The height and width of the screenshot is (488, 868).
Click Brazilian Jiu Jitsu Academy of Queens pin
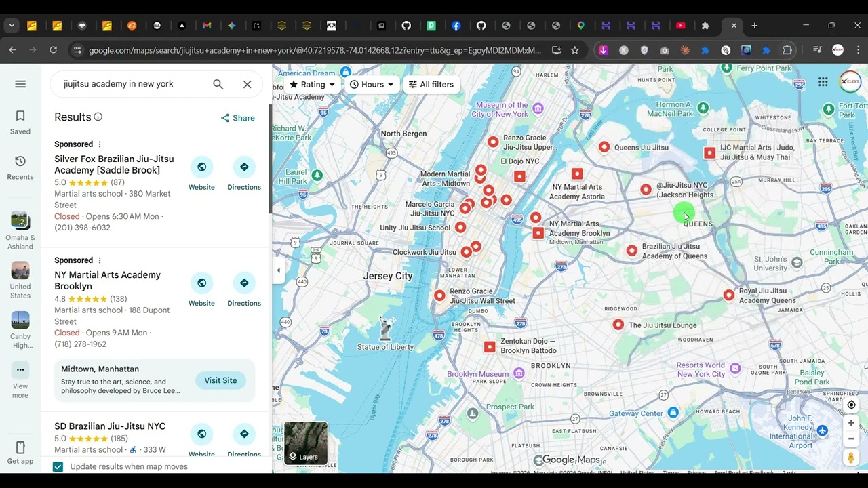(x=631, y=251)
